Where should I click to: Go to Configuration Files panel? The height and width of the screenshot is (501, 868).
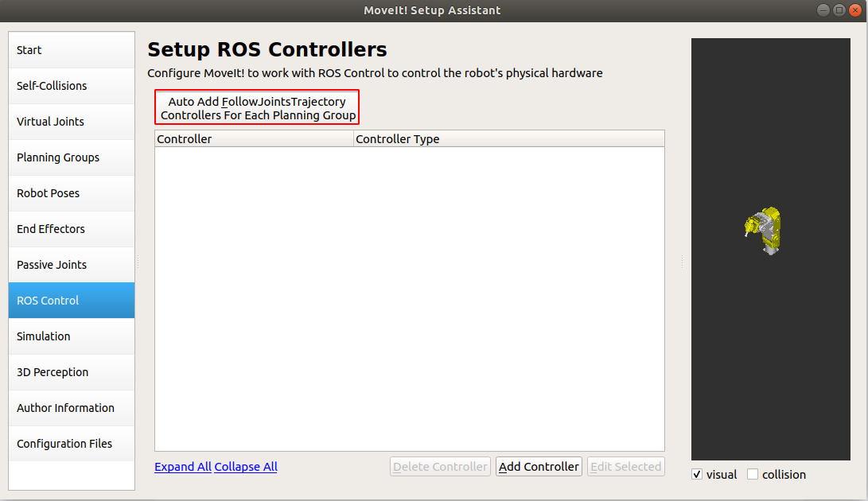coord(71,443)
